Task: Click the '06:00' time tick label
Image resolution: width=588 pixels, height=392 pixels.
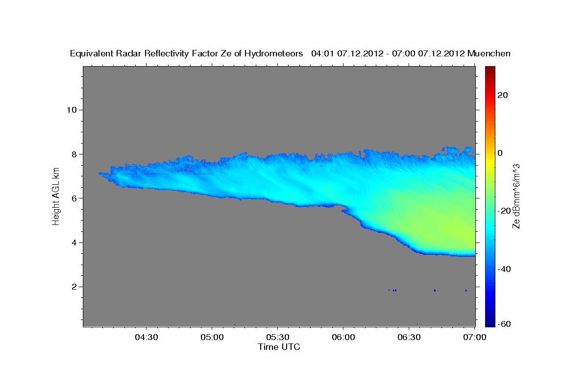Action: point(343,337)
